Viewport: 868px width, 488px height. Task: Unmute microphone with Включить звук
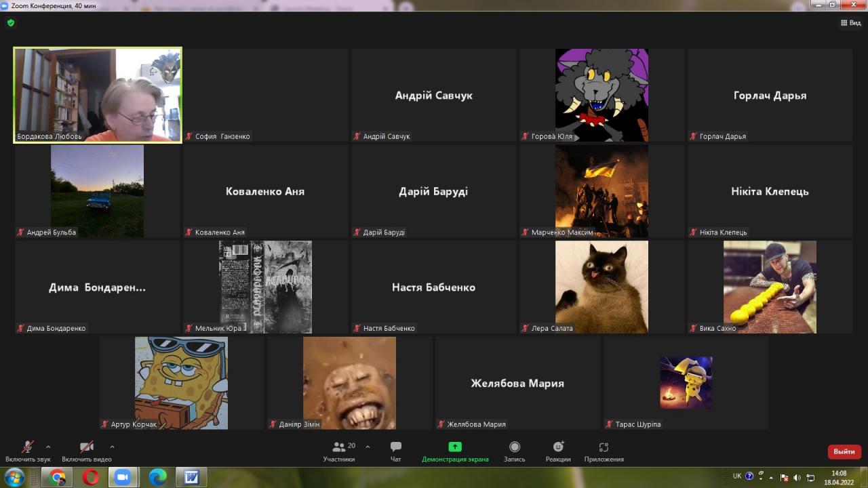click(x=28, y=451)
